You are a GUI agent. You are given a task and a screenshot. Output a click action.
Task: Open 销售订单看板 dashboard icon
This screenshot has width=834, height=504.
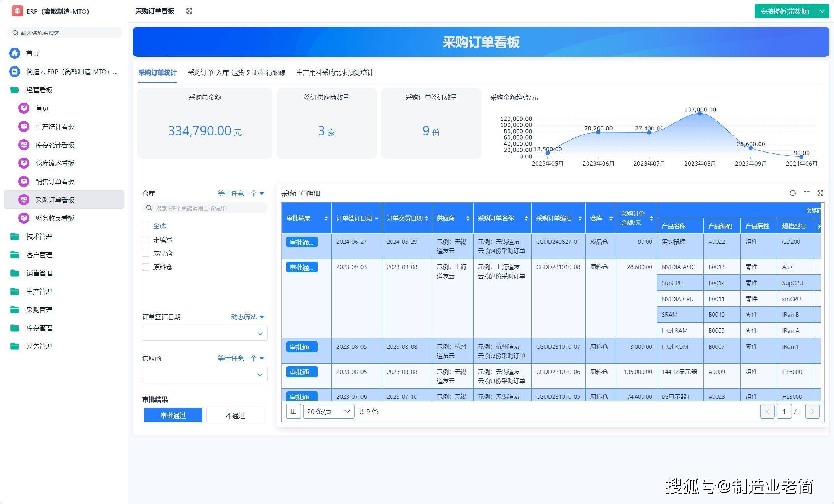tap(24, 181)
